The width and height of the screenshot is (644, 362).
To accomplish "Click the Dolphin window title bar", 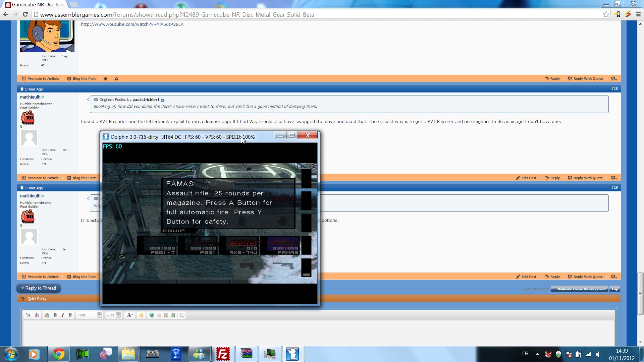I will [x=188, y=137].
